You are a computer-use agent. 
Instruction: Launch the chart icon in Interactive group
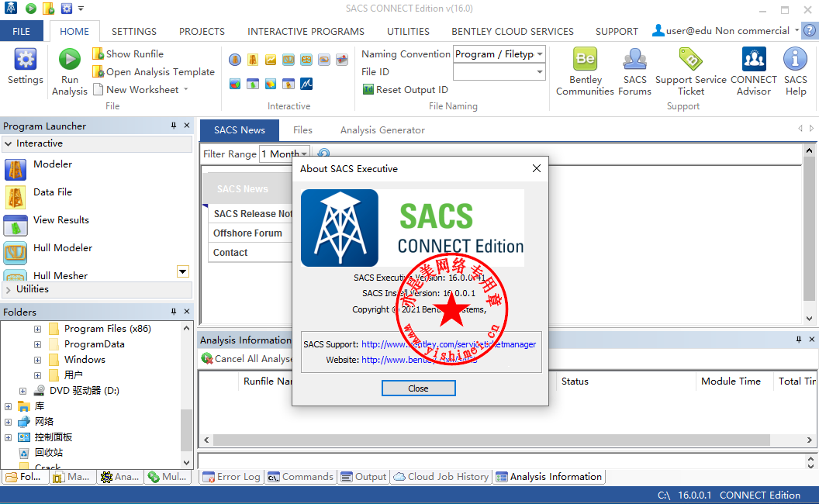[271, 60]
